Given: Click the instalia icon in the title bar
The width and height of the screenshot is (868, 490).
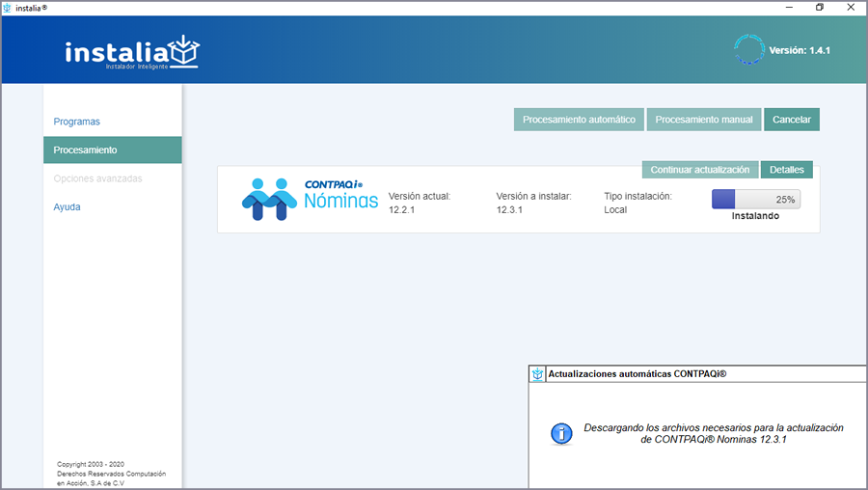Looking at the screenshot, I should point(9,8).
